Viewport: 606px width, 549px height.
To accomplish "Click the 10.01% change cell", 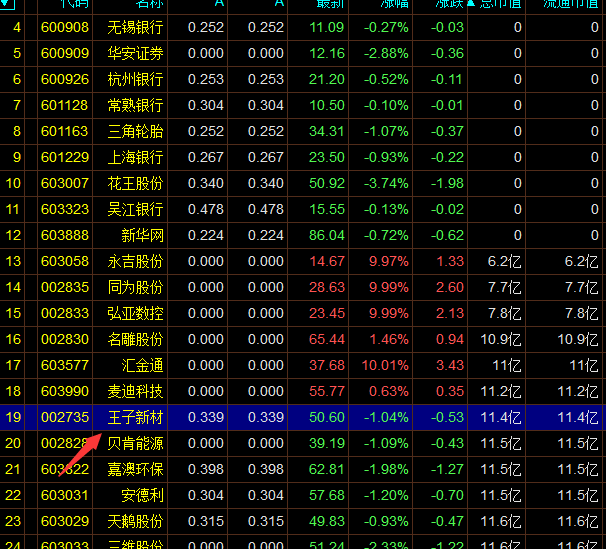I will click(x=385, y=365).
